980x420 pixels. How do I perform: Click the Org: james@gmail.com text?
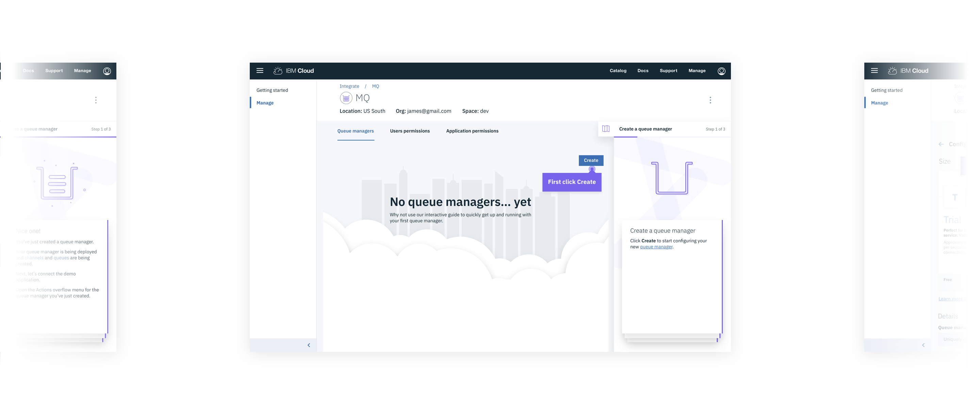(423, 111)
